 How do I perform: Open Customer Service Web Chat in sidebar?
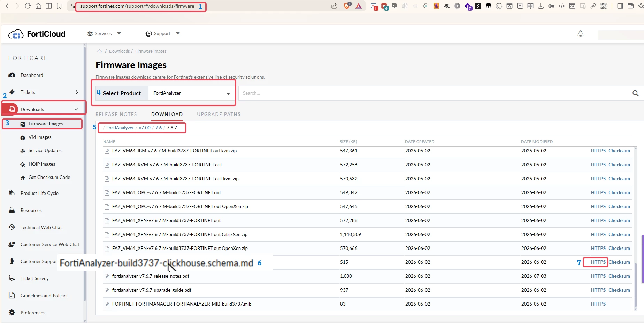50,244
